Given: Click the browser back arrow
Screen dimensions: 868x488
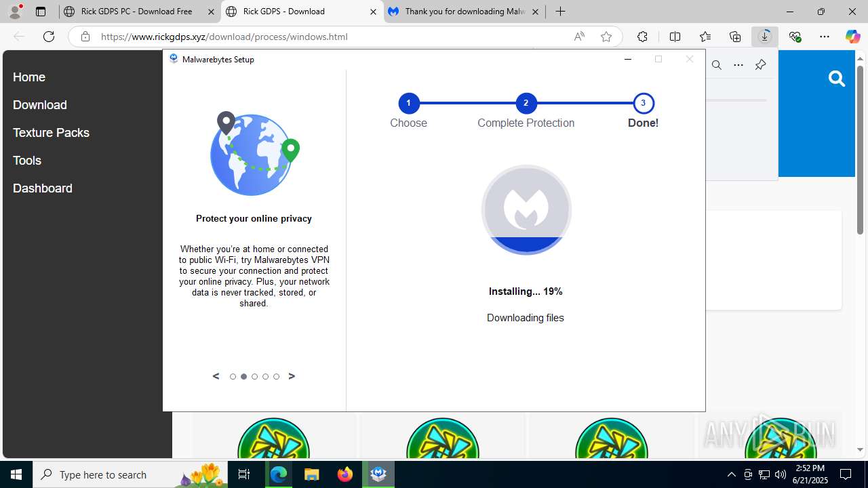Looking at the screenshot, I should click(19, 37).
